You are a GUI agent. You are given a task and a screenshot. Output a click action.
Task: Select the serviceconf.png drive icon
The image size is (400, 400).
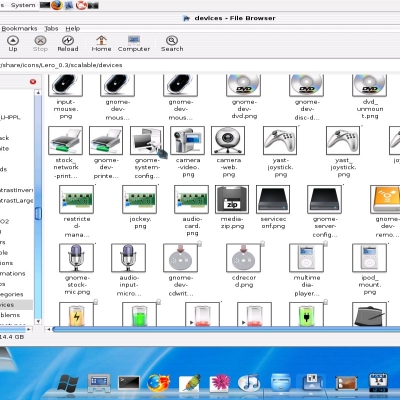coord(273,199)
